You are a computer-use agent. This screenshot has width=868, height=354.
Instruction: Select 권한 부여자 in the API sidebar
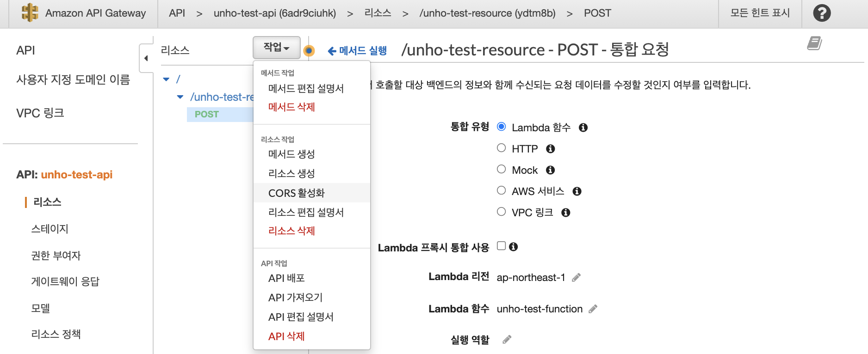[56, 256]
